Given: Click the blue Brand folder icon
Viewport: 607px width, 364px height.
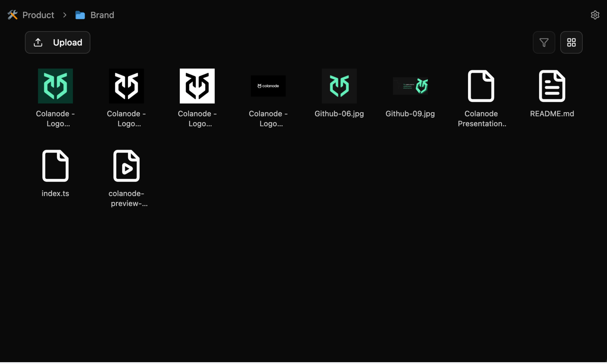Looking at the screenshot, I should coord(80,15).
